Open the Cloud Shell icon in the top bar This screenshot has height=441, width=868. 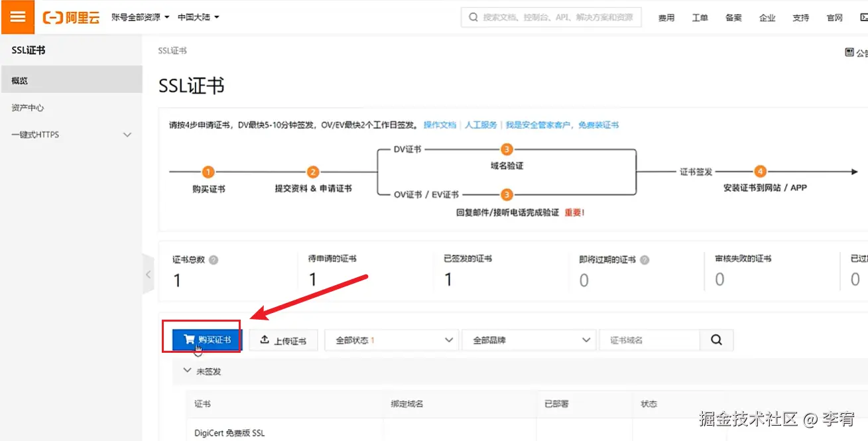click(863, 17)
